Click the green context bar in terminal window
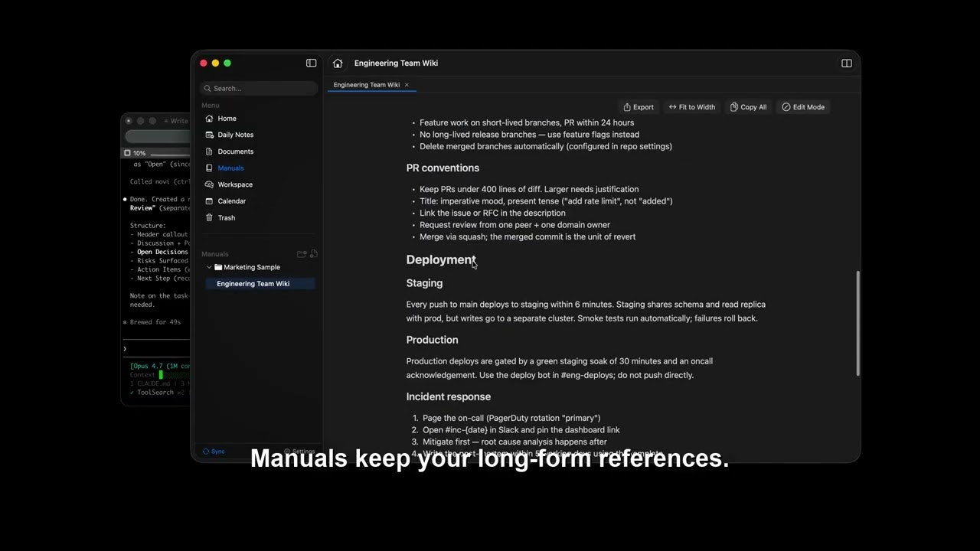The width and height of the screenshot is (980, 551). (x=161, y=375)
